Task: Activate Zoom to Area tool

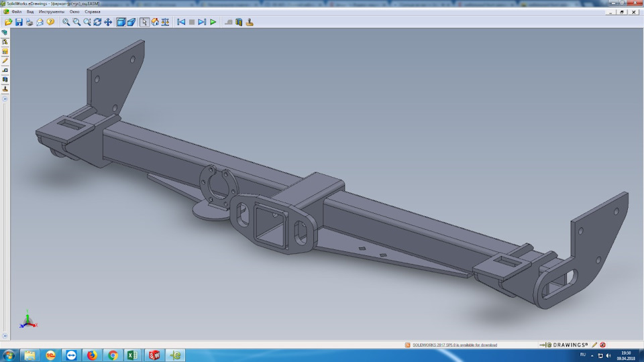Action: [x=76, y=21]
